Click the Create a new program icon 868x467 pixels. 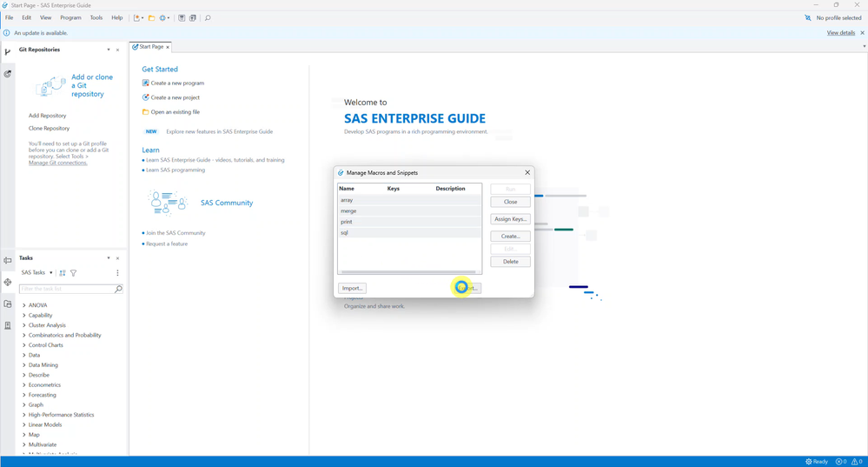pos(146,83)
